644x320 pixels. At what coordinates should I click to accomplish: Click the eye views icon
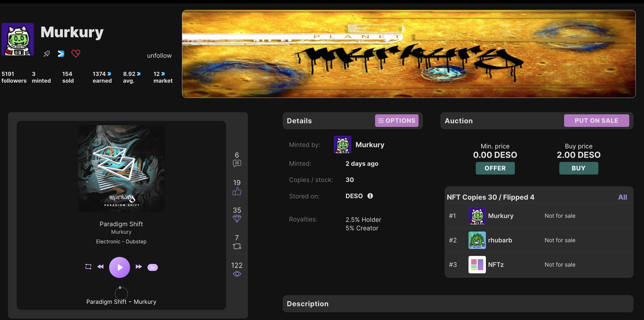click(x=237, y=274)
